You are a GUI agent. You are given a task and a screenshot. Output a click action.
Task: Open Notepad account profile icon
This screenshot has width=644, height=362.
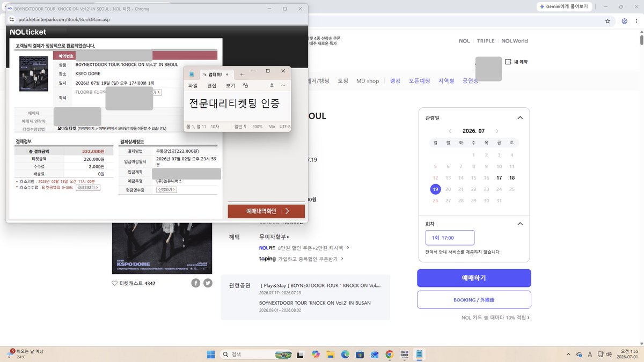pyautogui.click(x=272, y=85)
